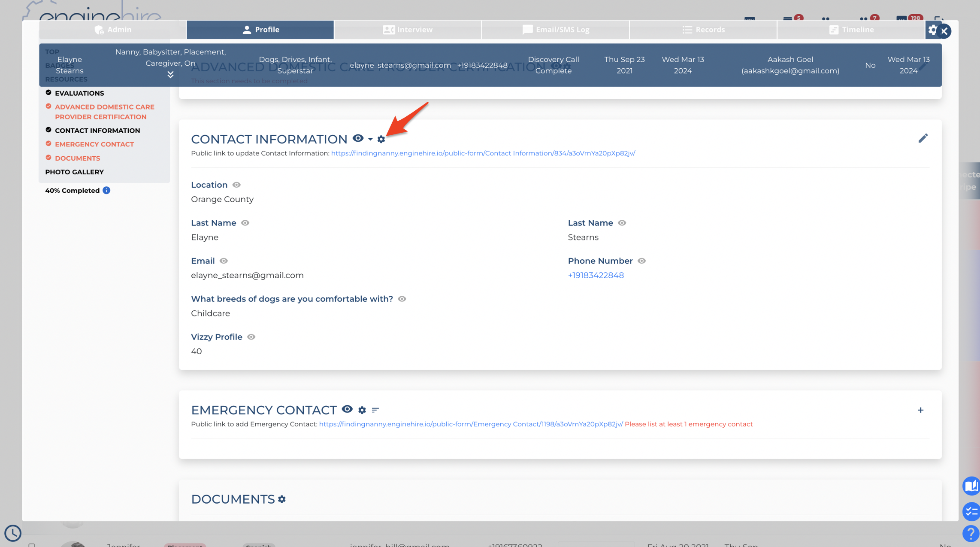Viewport: 980px width, 547px height.
Task: Click email elayne_stearns@gmail.com in header row
Action: click(x=400, y=65)
